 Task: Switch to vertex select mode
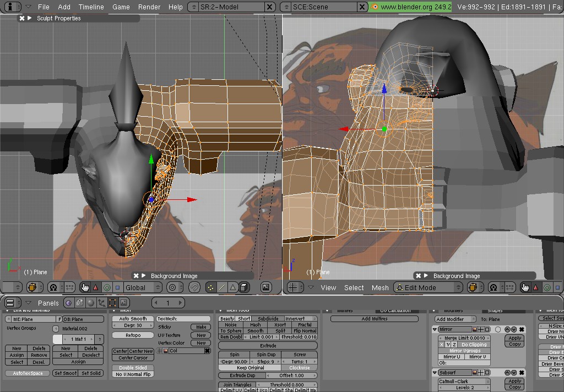point(211,287)
